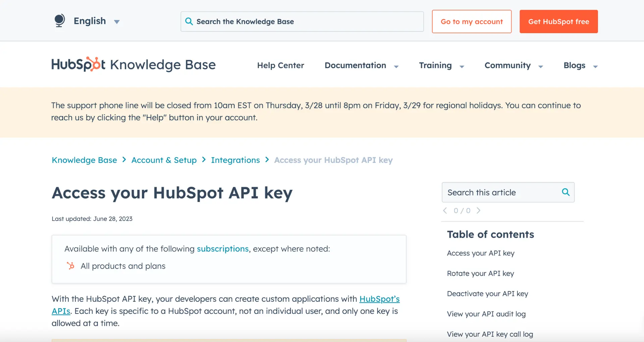
Task: Click the 0 / 0 search results counter
Action: coord(462,211)
